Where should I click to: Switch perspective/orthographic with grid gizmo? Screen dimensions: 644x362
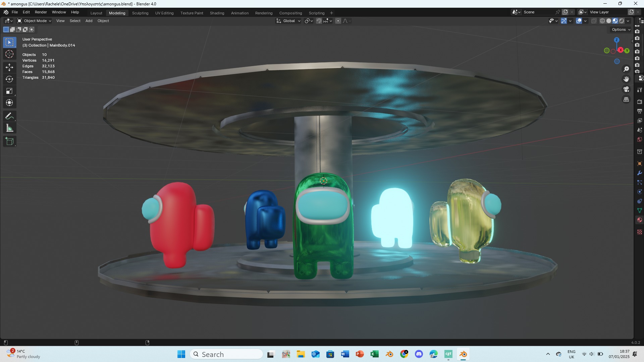[x=626, y=100]
